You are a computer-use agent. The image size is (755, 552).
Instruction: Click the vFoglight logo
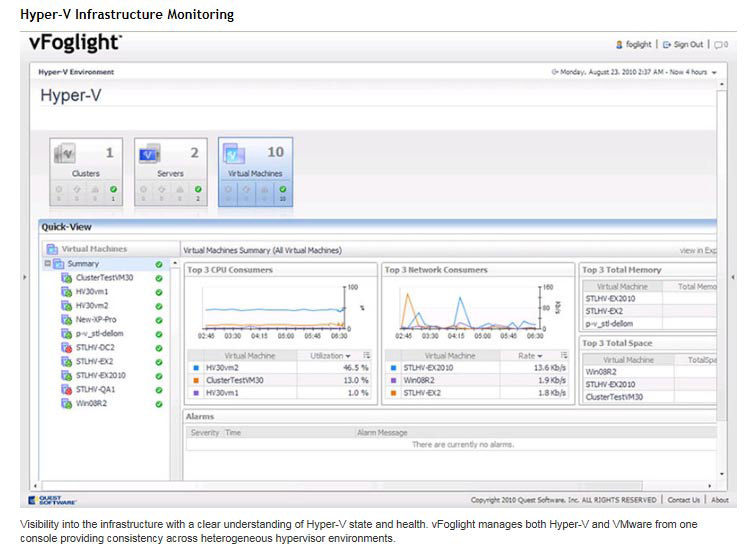[75, 43]
